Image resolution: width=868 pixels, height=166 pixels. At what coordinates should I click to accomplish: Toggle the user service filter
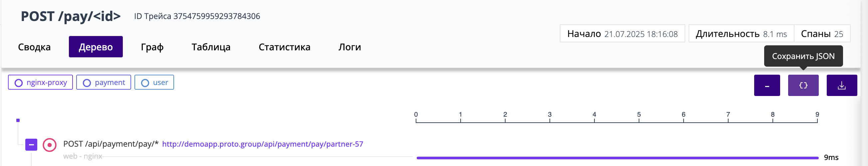[x=154, y=82]
